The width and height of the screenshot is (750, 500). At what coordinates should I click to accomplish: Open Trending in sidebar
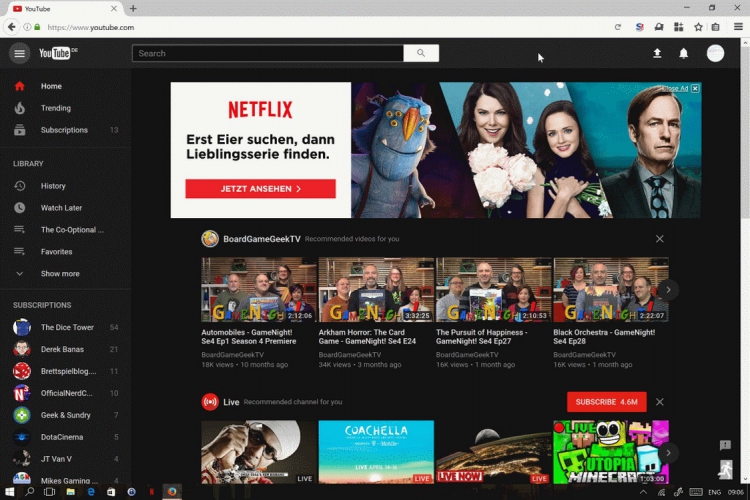66,108
